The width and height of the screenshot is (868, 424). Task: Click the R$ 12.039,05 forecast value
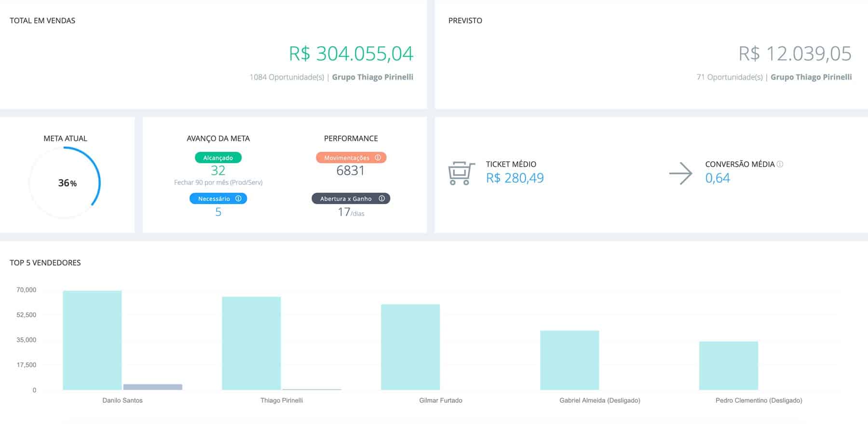795,54
